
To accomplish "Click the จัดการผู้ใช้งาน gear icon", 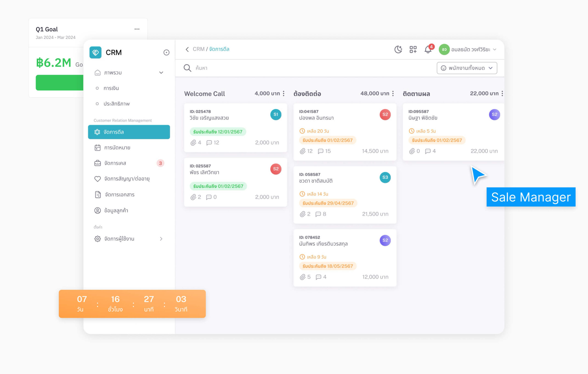I will [97, 239].
